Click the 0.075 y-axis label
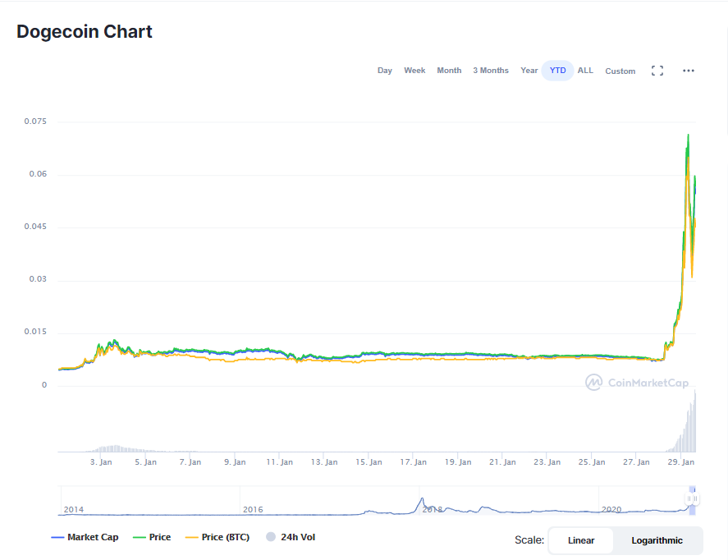Viewport: 728px width, 560px height. pyautogui.click(x=35, y=122)
